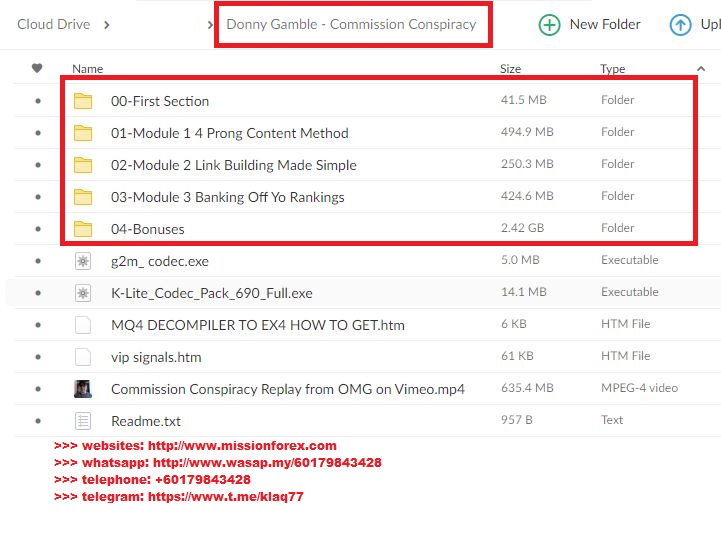
Task: Click text file icon of Readme.txt
Action: tap(83, 421)
